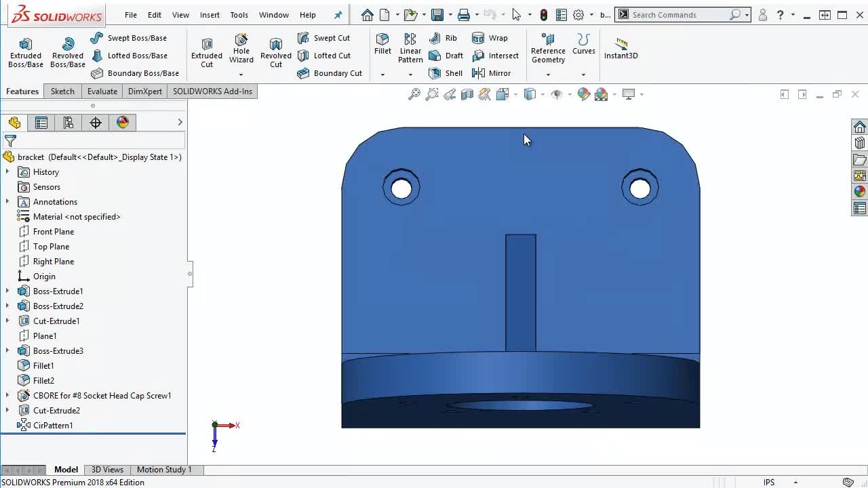Click the Search Commands field
Viewport: 868px width, 488px height.
tap(678, 15)
